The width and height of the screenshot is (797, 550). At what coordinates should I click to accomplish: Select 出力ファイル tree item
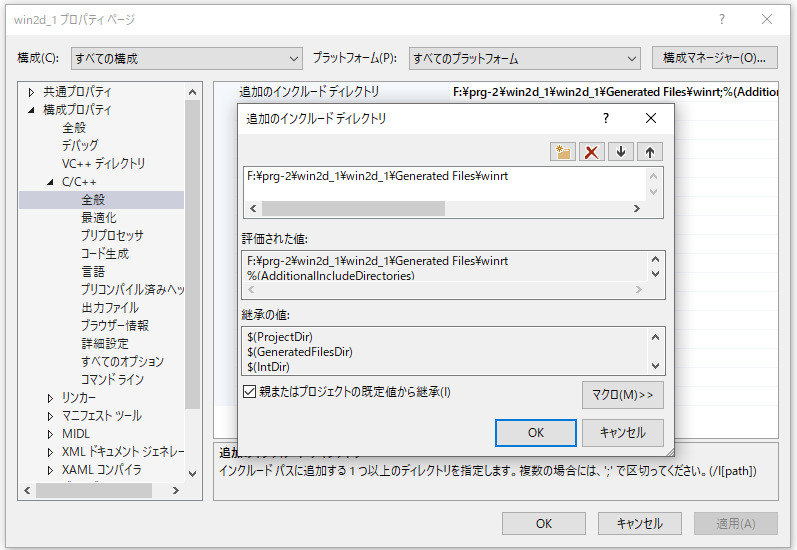(110, 308)
